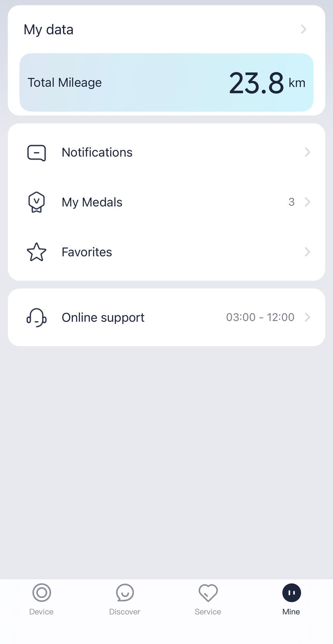Open the Notifications label
The height and width of the screenshot is (644, 333).
pos(97,153)
